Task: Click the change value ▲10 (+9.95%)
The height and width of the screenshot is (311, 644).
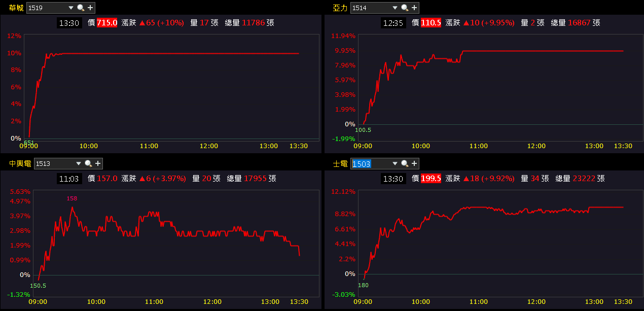Action: tap(489, 23)
